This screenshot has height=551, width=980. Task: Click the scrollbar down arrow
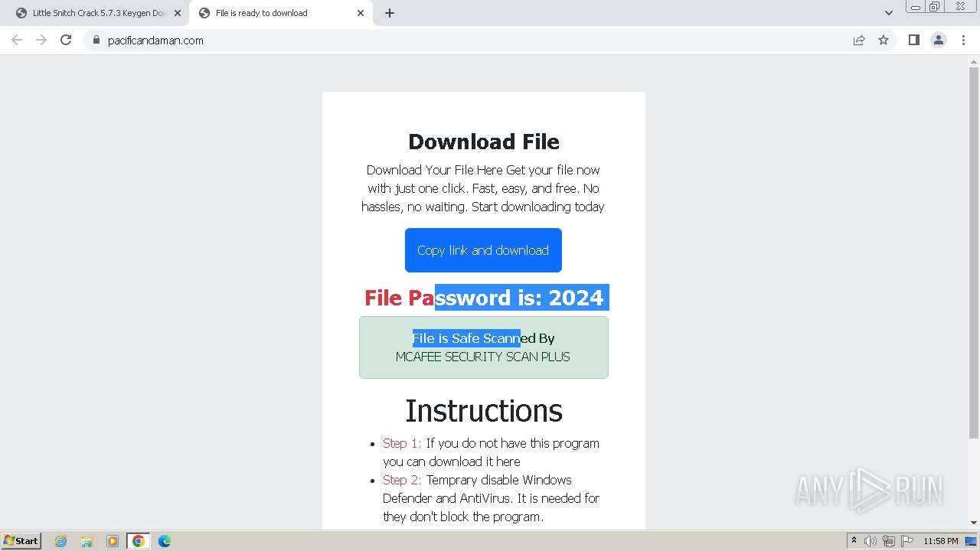(x=974, y=523)
